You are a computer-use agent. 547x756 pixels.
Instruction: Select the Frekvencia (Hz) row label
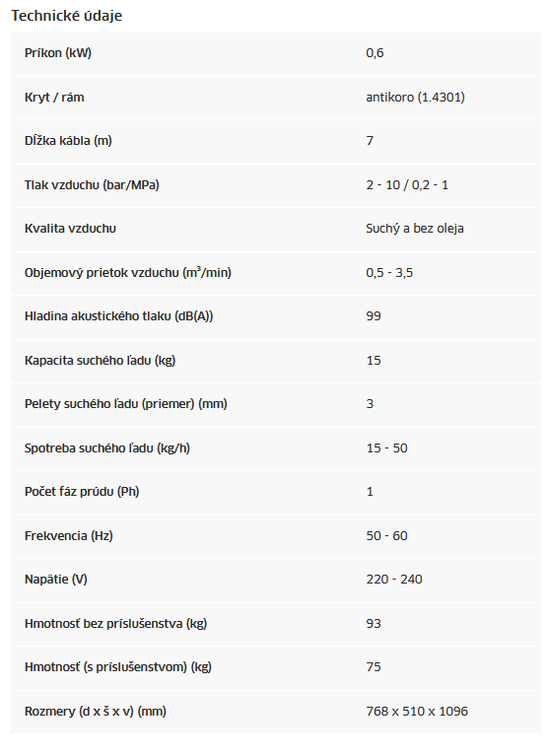pyautogui.click(x=68, y=536)
